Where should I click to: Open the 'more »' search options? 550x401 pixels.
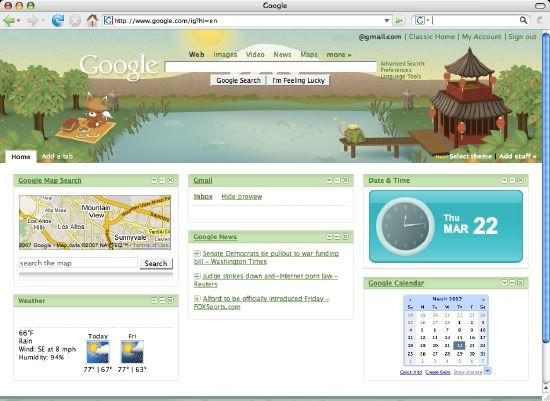click(339, 55)
